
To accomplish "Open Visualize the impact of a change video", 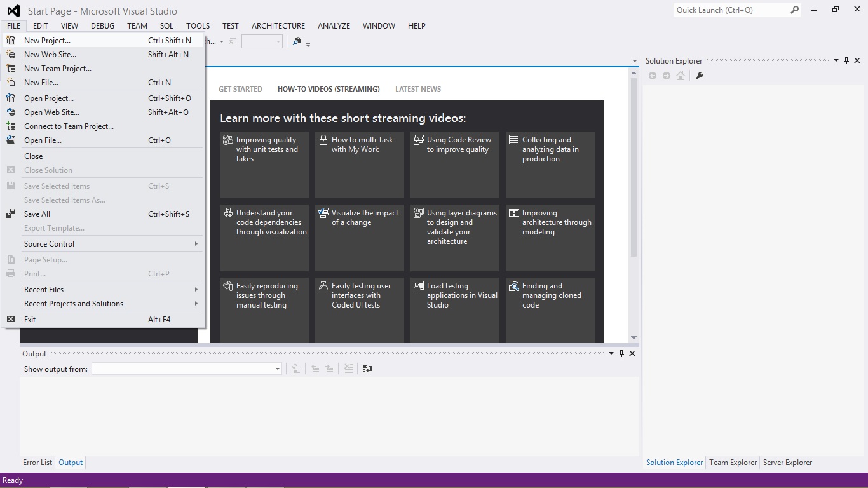I will pyautogui.click(x=360, y=238).
